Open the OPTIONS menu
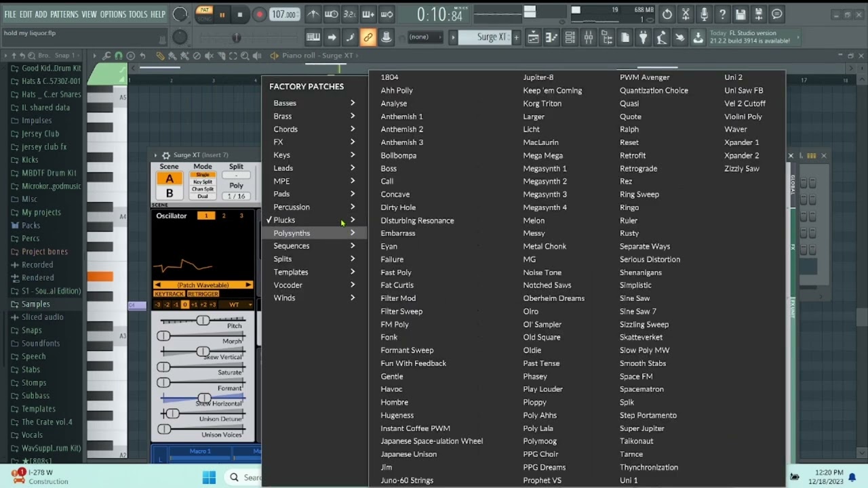This screenshot has height=488, width=868. tap(113, 14)
